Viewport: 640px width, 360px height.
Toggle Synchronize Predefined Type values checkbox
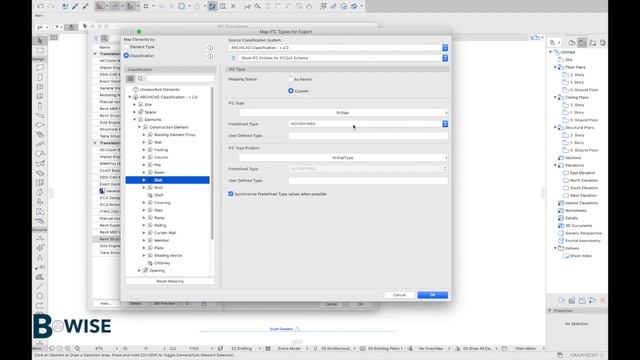click(231, 194)
